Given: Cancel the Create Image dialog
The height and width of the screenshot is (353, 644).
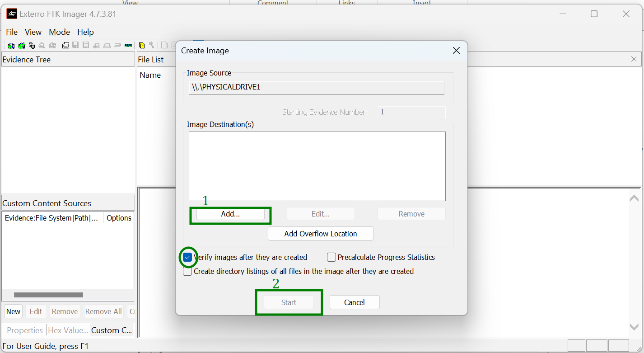Looking at the screenshot, I should pyautogui.click(x=355, y=302).
